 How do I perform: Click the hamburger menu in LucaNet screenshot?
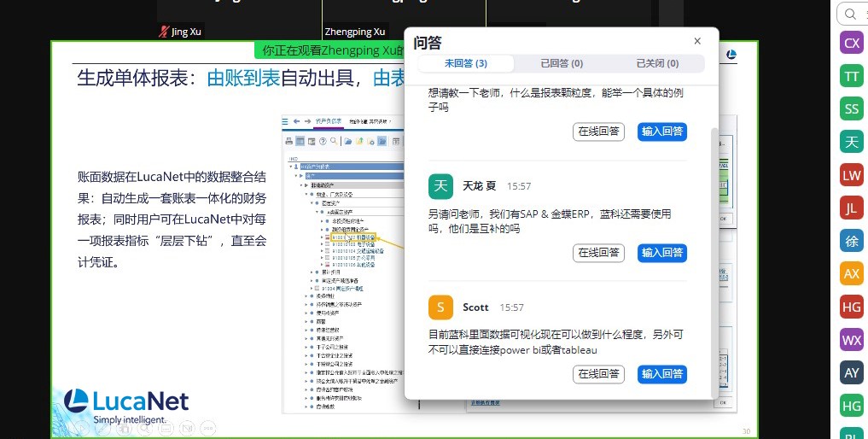pos(285,121)
